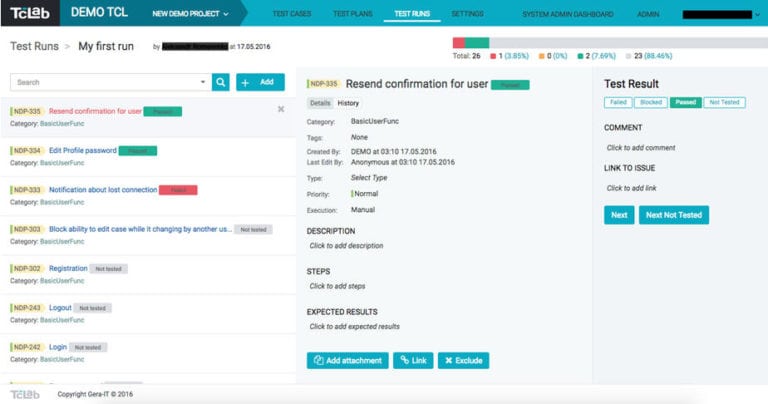Click BasicUserFunc category under Registration

(62, 281)
